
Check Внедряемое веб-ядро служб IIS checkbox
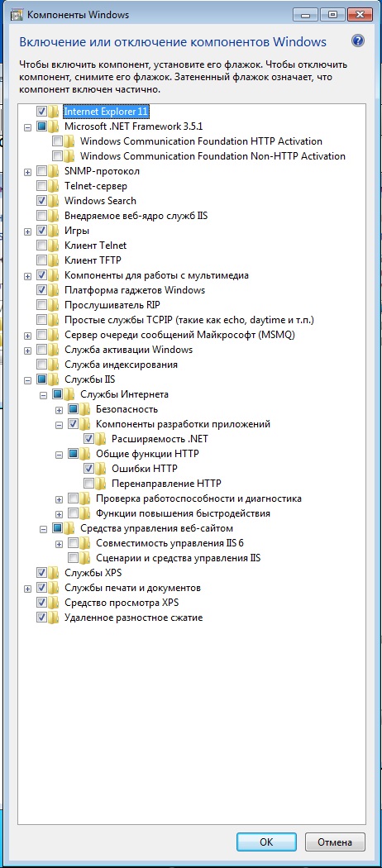coord(41,215)
